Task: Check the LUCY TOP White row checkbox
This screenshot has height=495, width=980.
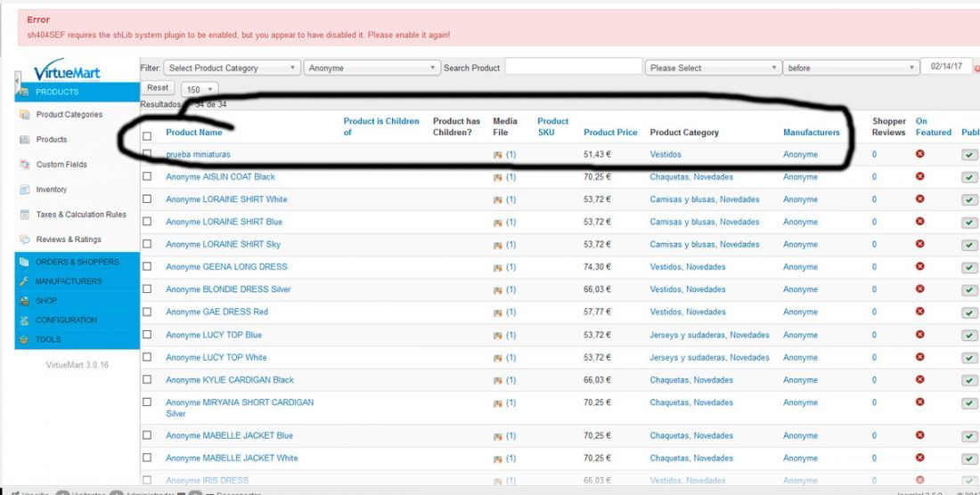Action: point(147,356)
